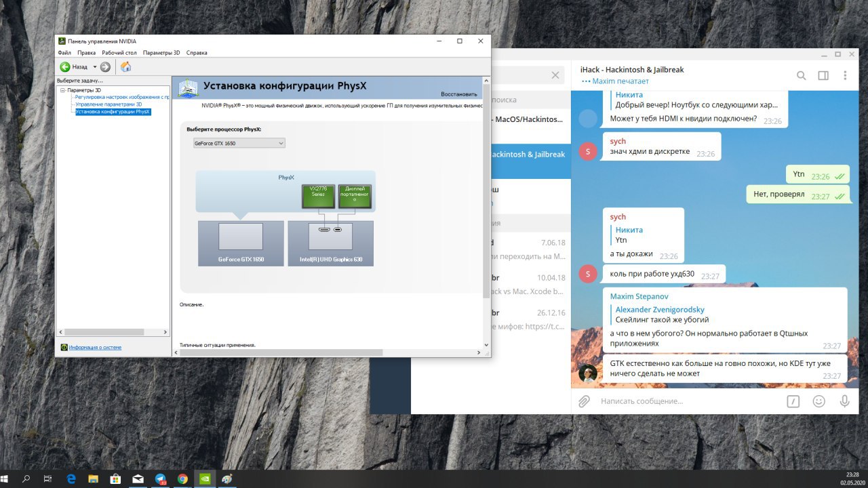Open the Параметры 3D menu
This screenshot has height=488, width=868.
161,52
